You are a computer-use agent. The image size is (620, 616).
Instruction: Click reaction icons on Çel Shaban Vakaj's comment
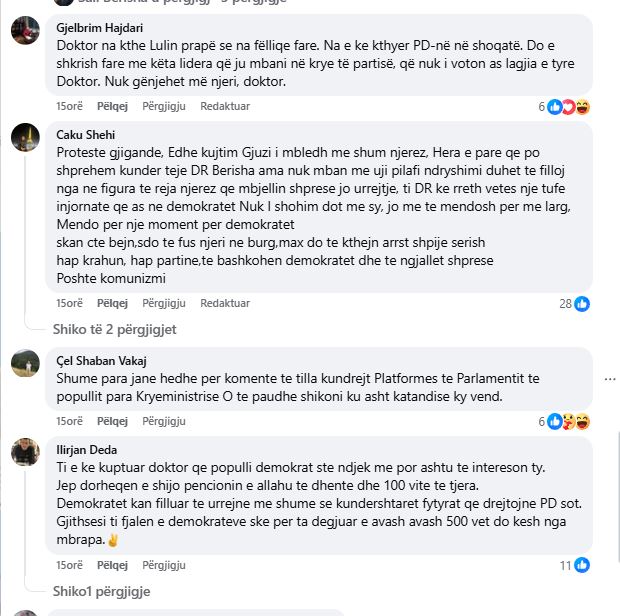point(568,422)
